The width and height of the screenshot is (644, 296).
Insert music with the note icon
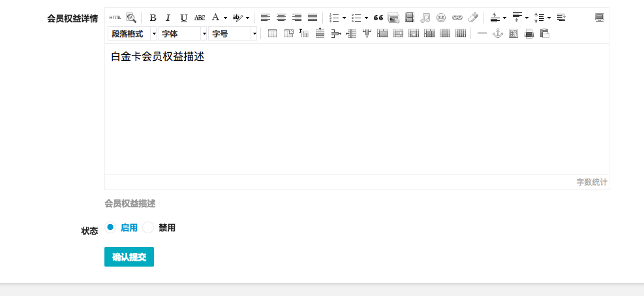pyautogui.click(x=425, y=18)
